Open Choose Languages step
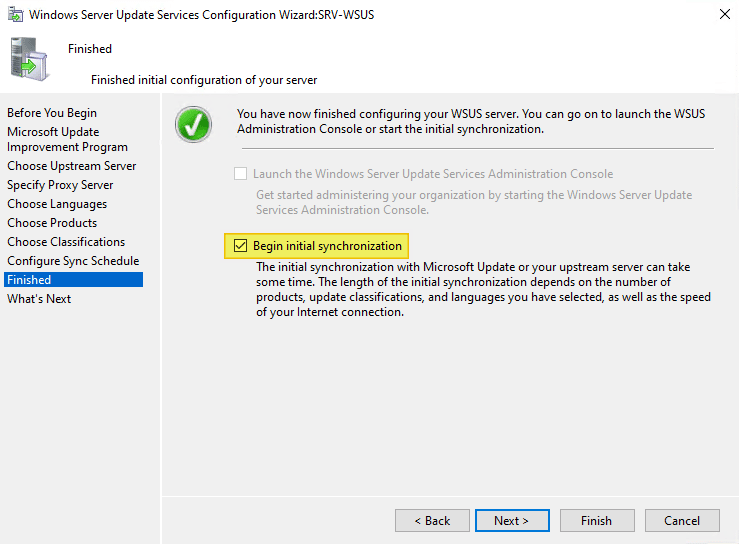739x544 pixels. pyautogui.click(x=57, y=204)
